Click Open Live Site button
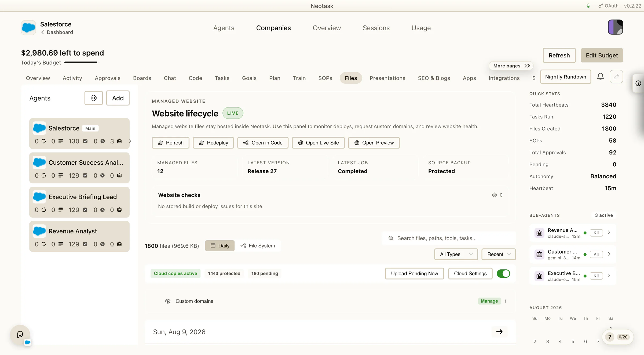Image resolution: width=644 pixels, height=355 pixels. point(318,143)
